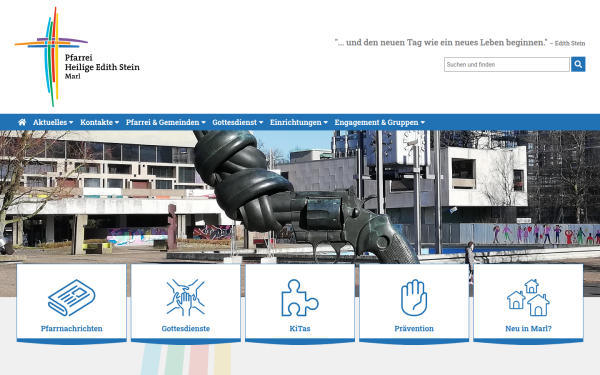
Task: Focus the Suchen und finden search field
Action: [507, 64]
